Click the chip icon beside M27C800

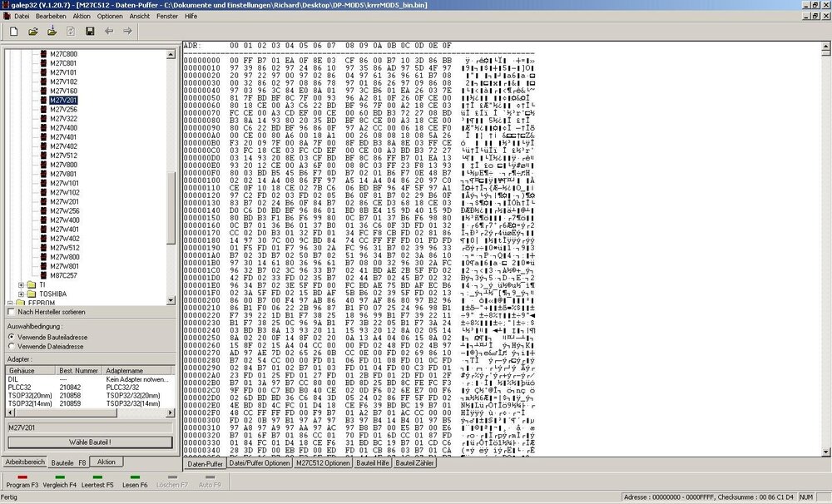pos(43,54)
